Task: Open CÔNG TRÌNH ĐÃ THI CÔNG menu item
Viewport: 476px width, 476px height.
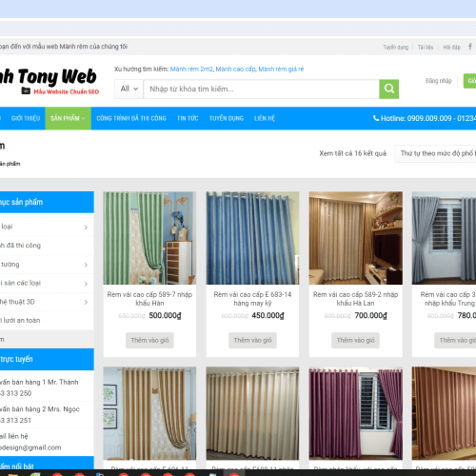Action: coord(131,118)
